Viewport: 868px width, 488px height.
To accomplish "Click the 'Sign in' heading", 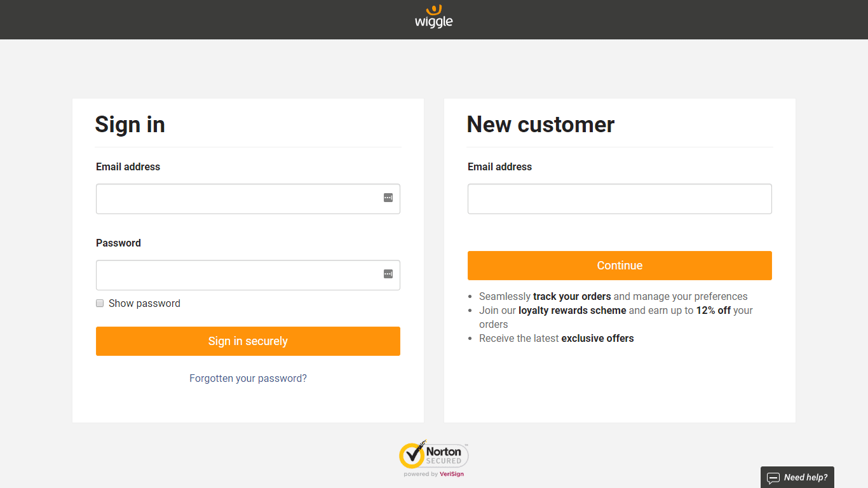I will coord(130,125).
